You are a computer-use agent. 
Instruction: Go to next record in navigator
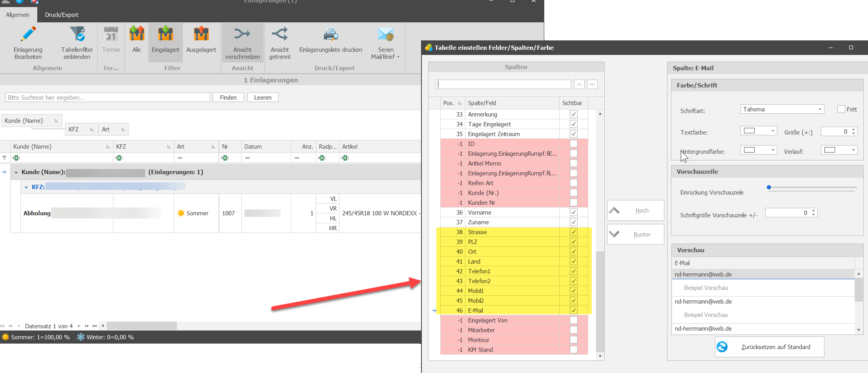(x=79, y=326)
